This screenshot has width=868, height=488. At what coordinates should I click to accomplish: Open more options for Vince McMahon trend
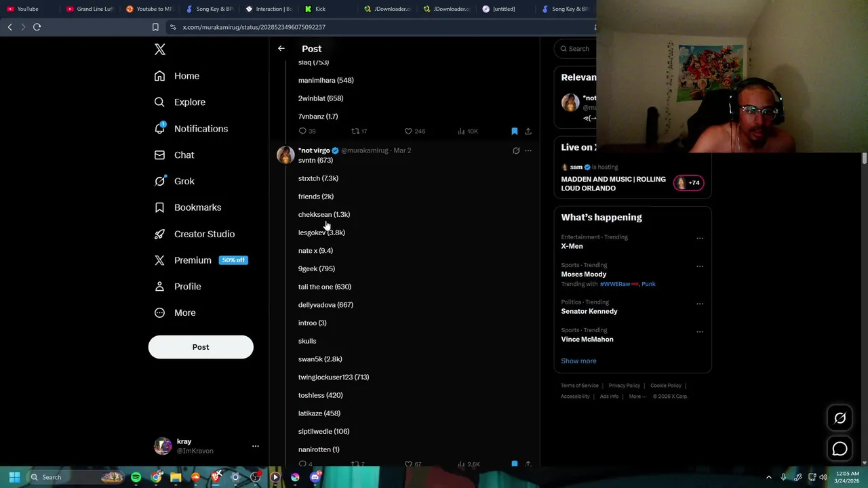(x=700, y=331)
